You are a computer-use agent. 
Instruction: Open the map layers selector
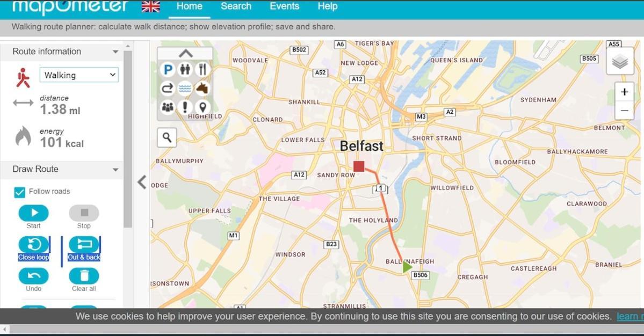pyautogui.click(x=620, y=62)
